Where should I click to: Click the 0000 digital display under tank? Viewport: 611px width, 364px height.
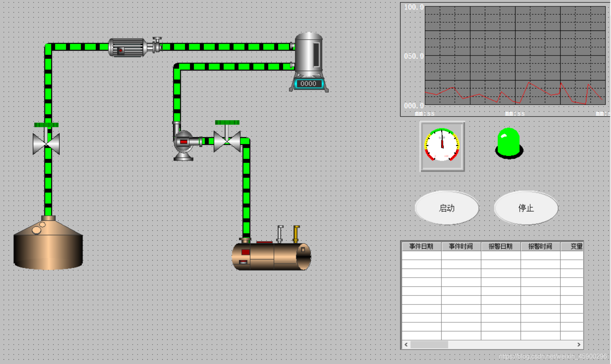[308, 84]
